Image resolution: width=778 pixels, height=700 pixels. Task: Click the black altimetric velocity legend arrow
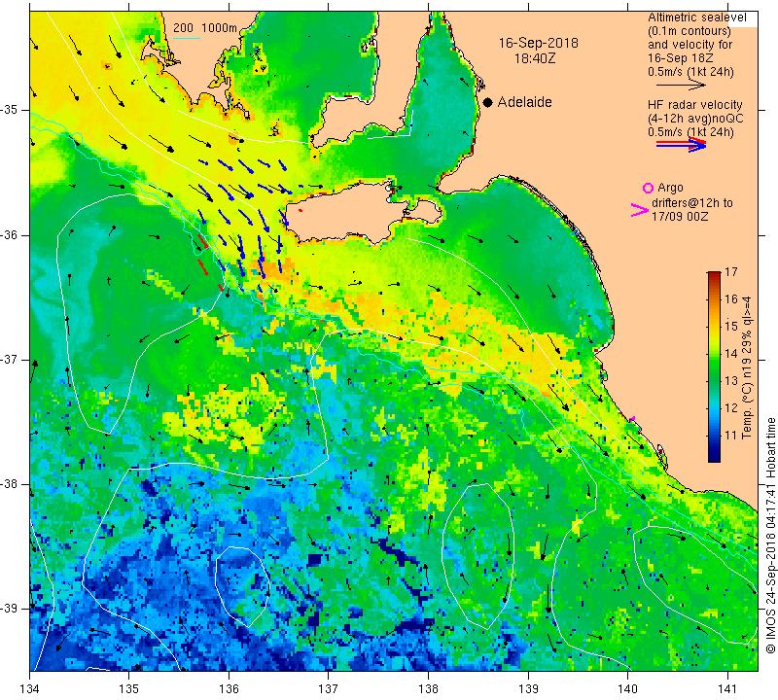(x=681, y=86)
